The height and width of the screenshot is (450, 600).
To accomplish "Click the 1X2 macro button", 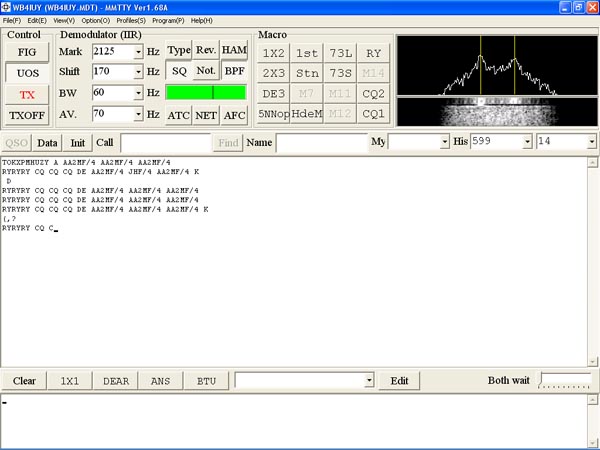I will pos(274,53).
